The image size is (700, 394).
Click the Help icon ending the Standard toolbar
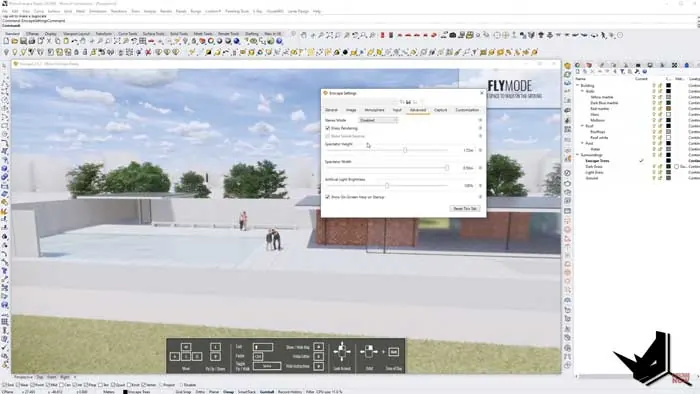[x=279, y=41]
